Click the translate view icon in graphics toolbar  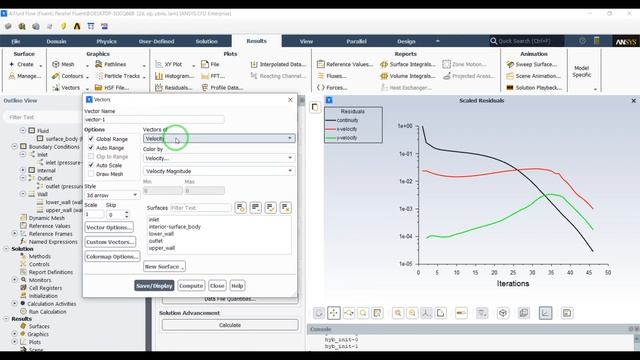333,313
